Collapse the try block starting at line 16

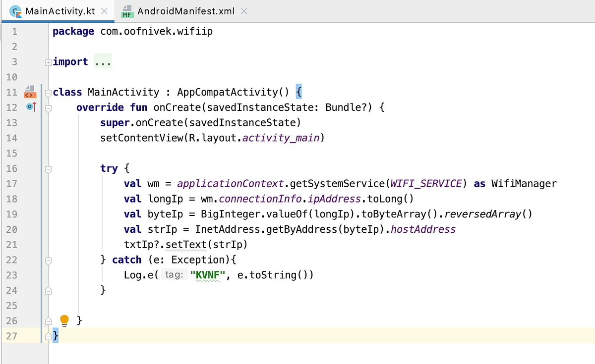click(48, 168)
